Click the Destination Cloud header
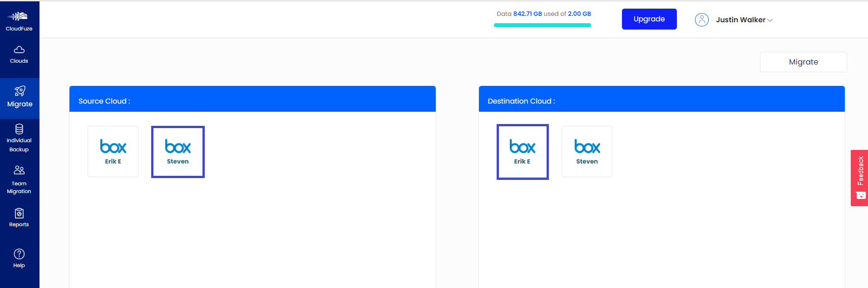 click(662, 99)
